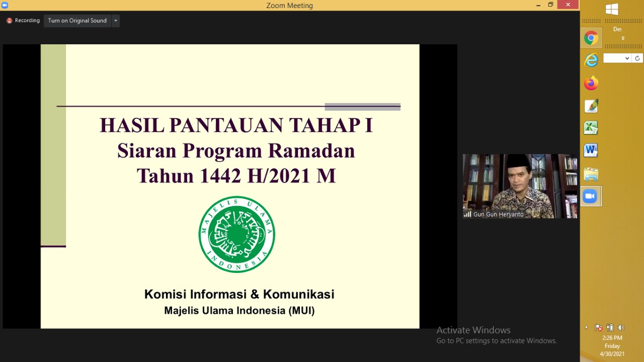Screen dimensions: 644x362
Task: Open Google Chrome from the taskbar
Action: 591,38
